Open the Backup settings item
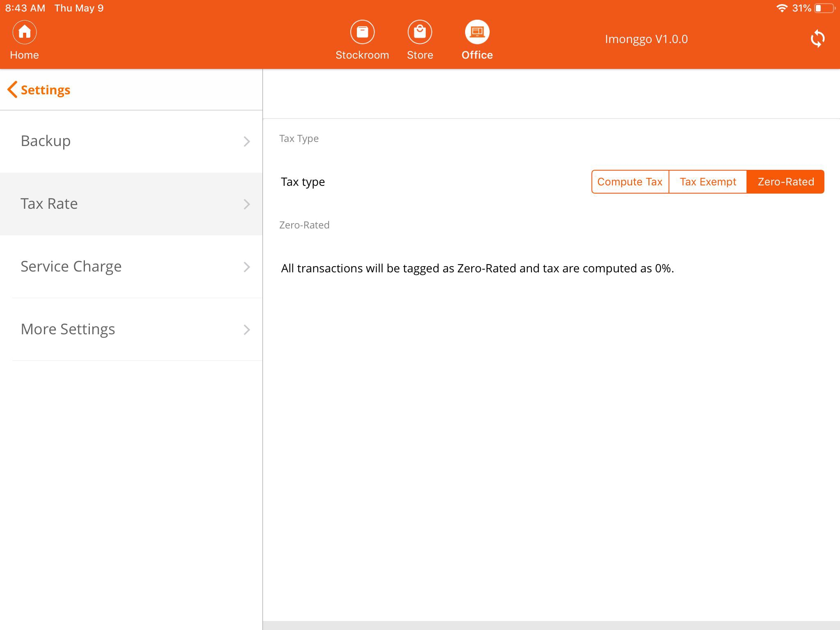840x630 pixels. point(46,141)
